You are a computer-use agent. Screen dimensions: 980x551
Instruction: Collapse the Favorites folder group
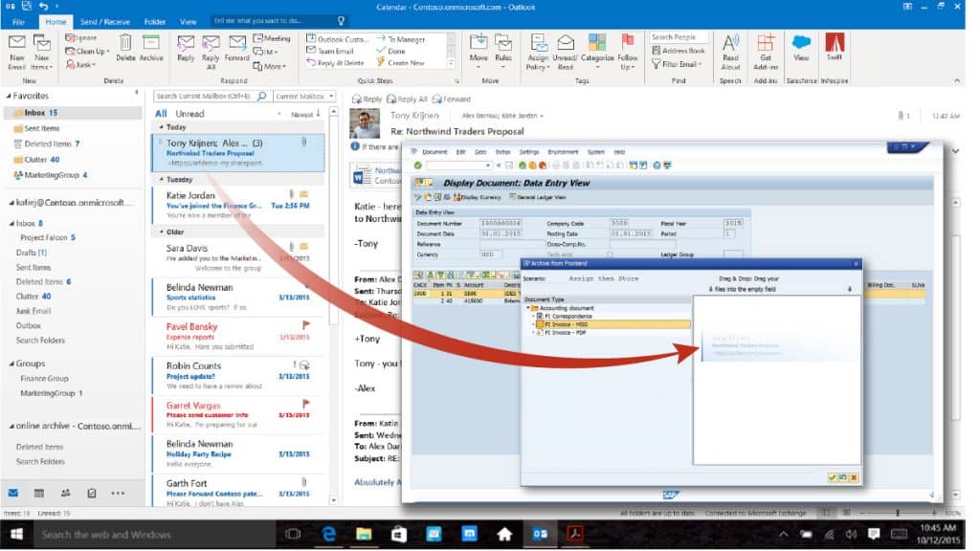9,96
